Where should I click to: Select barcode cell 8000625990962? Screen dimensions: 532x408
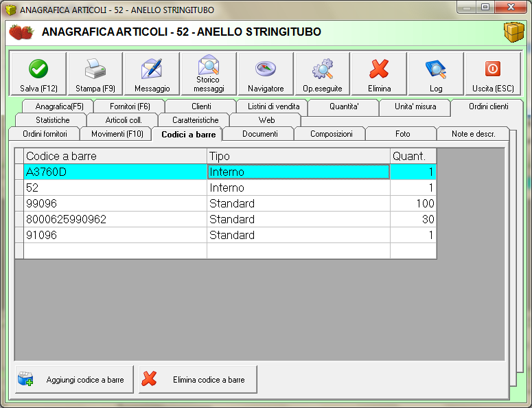point(115,219)
